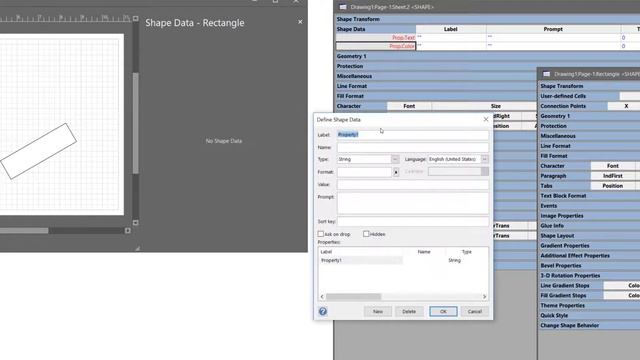Expand Change Shape Behavior in Rectangle window
The height and width of the screenshot is (360, 640).
tap(569, 326)
